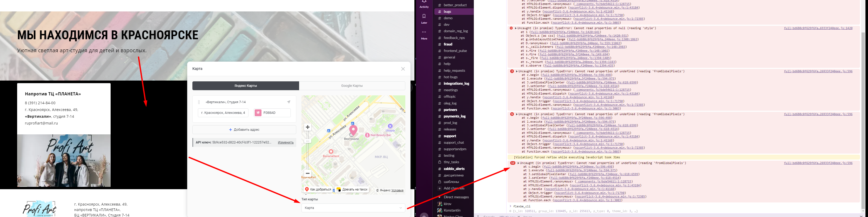Click the Добавить адрес button

(244, 130)
